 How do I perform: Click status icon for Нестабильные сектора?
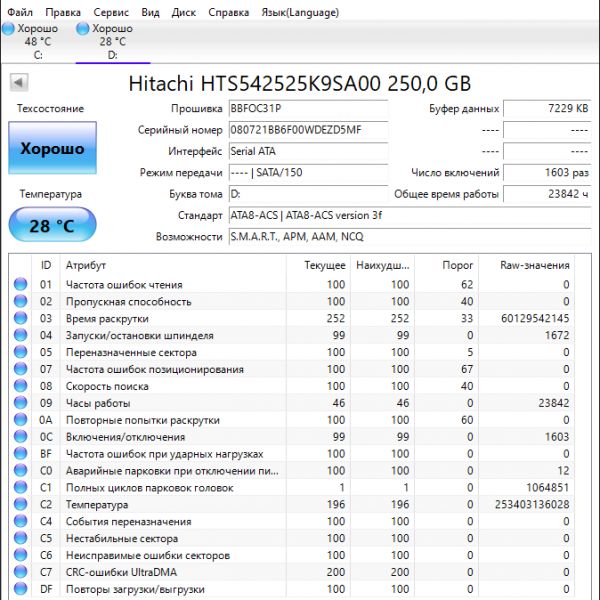coord(20,538)
